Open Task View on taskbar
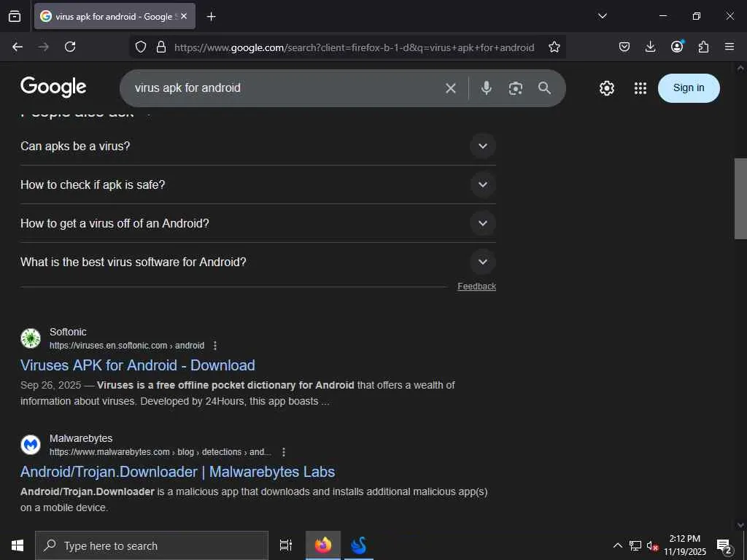 (x=286, y=545)
